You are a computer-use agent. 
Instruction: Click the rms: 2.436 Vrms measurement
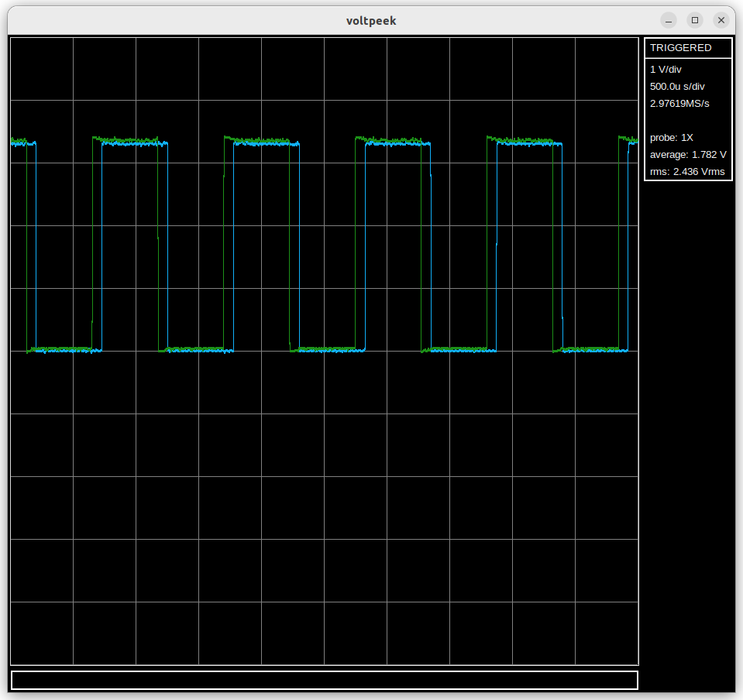[687, 172]
